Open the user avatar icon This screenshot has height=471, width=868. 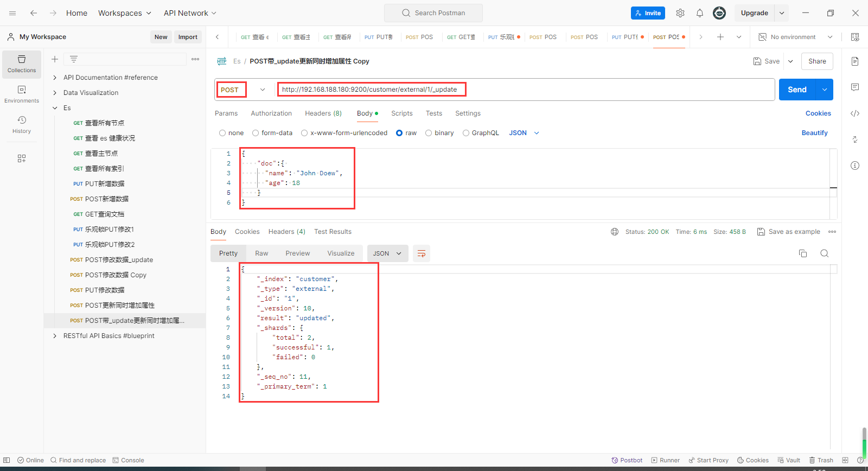coord(719,13)
